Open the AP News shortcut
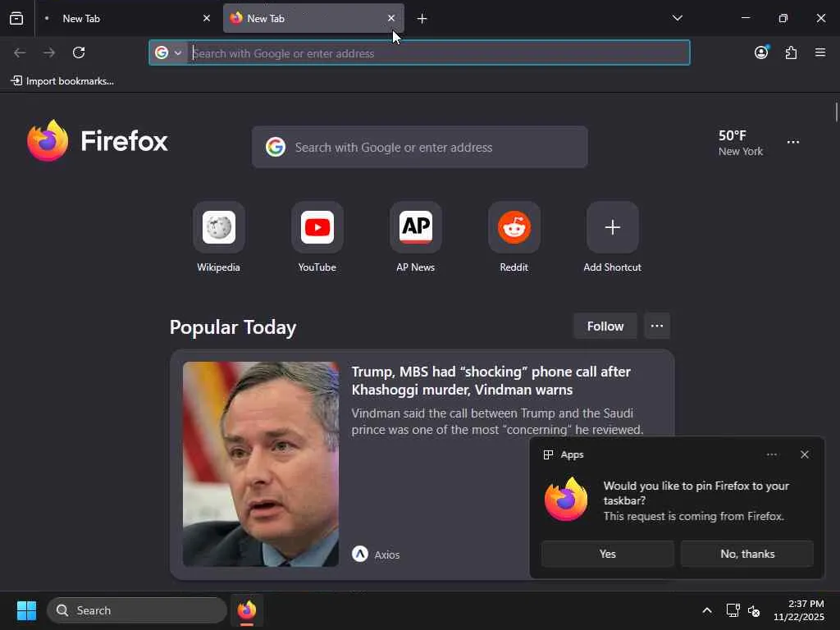Image resolution: width=840 pixels, height=630 pixels. (x=416, y=237)
